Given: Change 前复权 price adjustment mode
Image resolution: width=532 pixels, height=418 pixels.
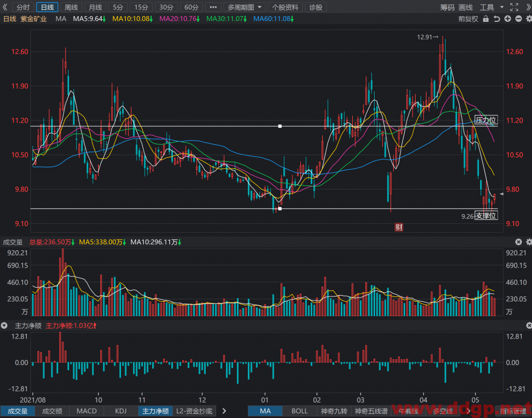Looking at the screenshot, I should tap(468, 19).
